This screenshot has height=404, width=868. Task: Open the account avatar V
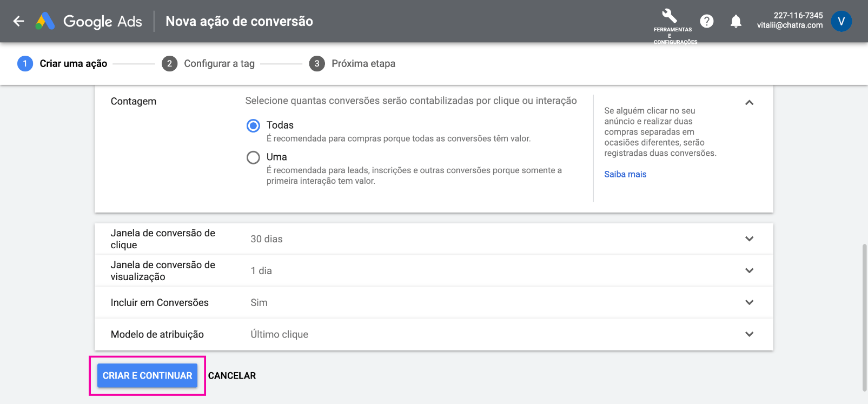pyautogui.click(x=841, y=21)
